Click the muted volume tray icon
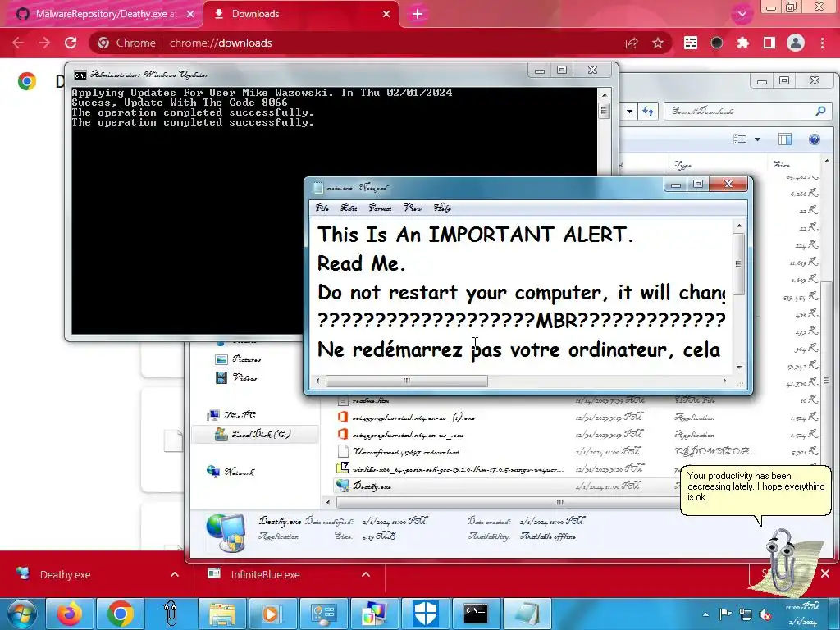 765,614
